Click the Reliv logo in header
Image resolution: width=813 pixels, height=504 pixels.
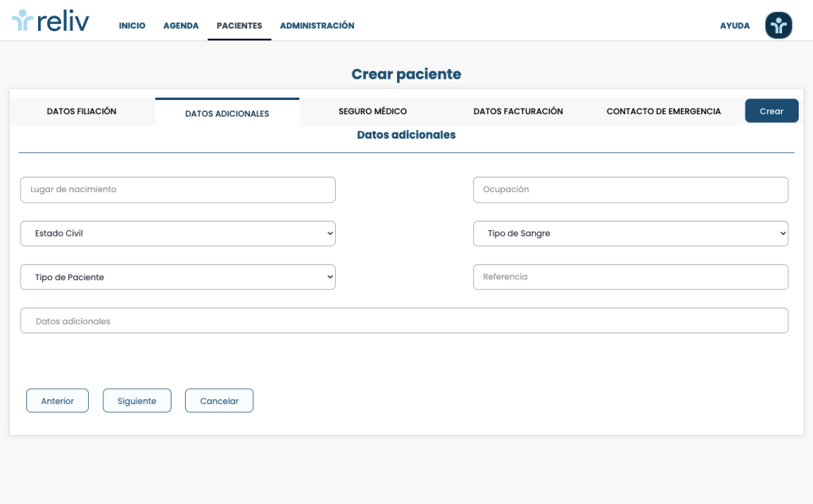tap(51, 21)
